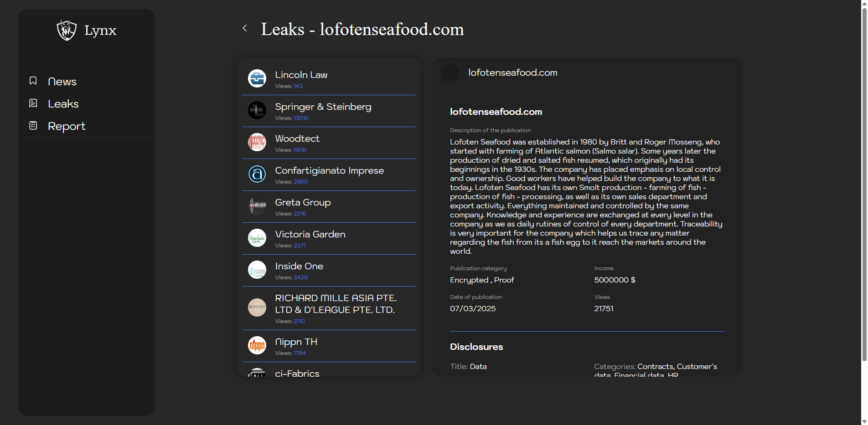Click the scrollbar down arrow
Screen dimensions: 868x425
(864, 421)
